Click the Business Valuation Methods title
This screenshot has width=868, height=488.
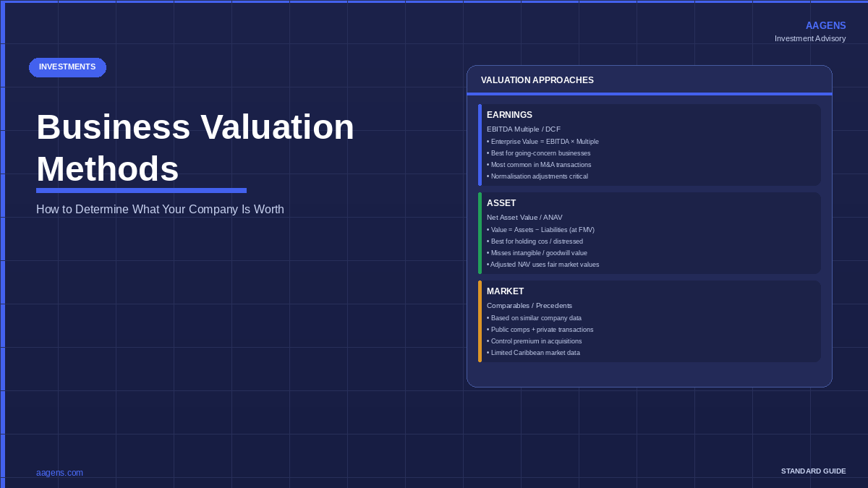pos(195,147)
